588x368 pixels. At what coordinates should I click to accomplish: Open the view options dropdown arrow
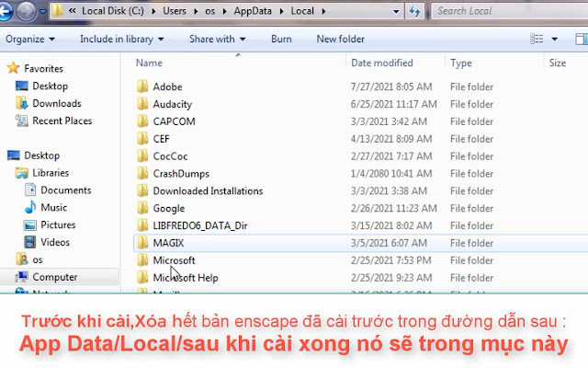coord(555,39)
